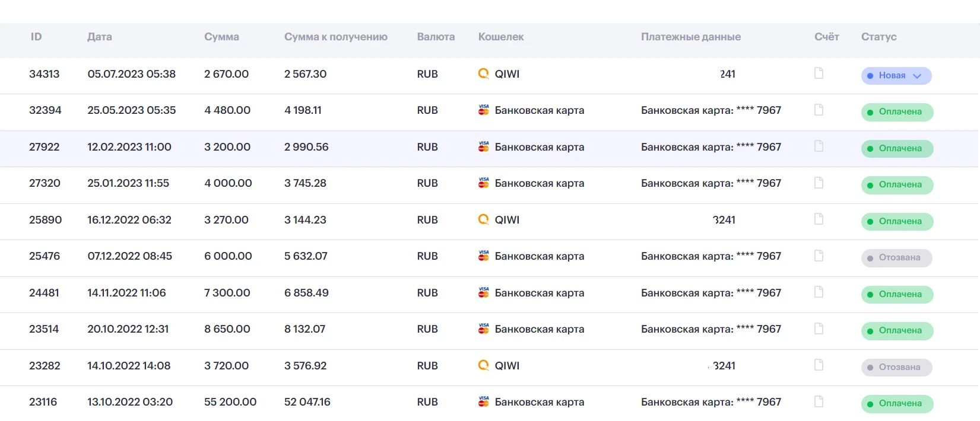Click the Сумма к получению column header

point(336,37)
